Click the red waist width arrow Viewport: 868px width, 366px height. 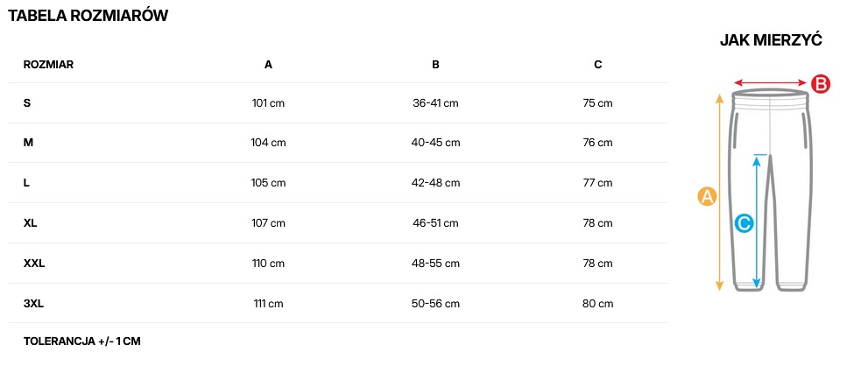pos(769,83)
